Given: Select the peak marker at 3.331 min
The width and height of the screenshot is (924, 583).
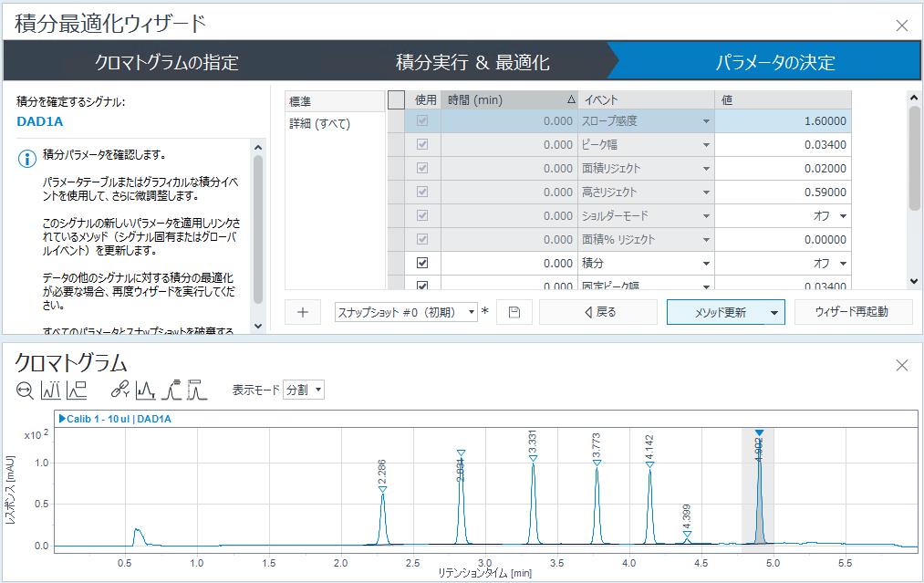Looking at the screenshot, I should 534,458.
